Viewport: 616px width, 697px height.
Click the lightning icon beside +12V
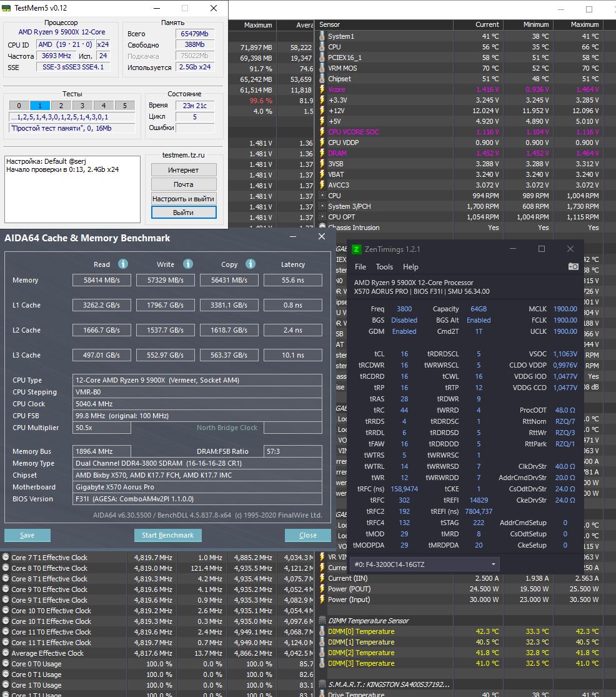(322, 111)
